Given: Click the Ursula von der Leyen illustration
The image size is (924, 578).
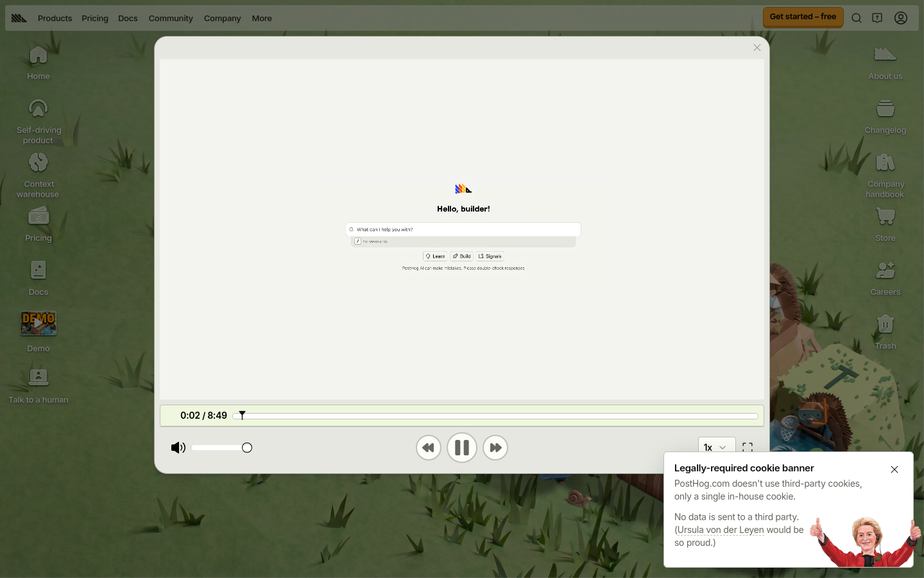Looking at the screenshot, I should (865, 542).
